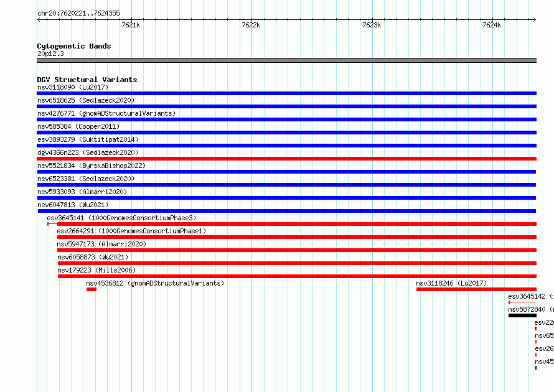
Task: Click the nsv5872840 black variant bar
Action: point(522,315)
